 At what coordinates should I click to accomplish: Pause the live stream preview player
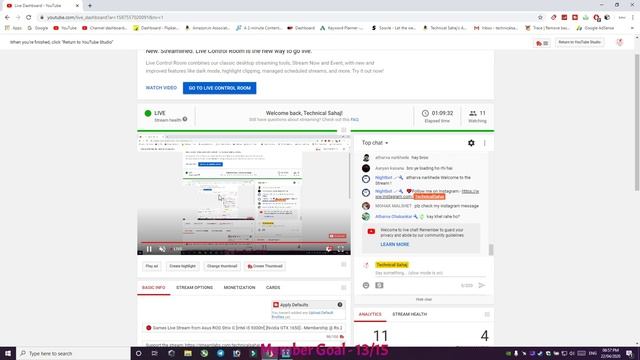149,249
